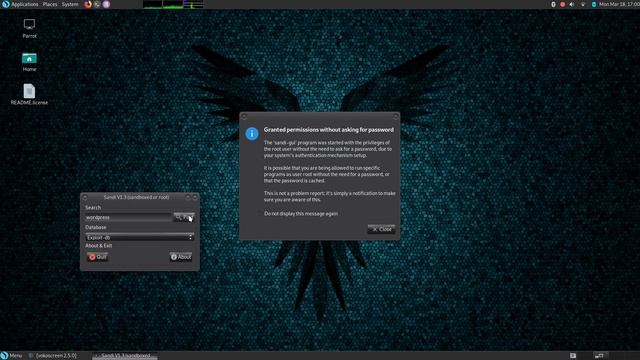640x360 pixels.
Task: Click the 'Database' label in Sandi
Action: pyautogui.click(x=96, y=227)
